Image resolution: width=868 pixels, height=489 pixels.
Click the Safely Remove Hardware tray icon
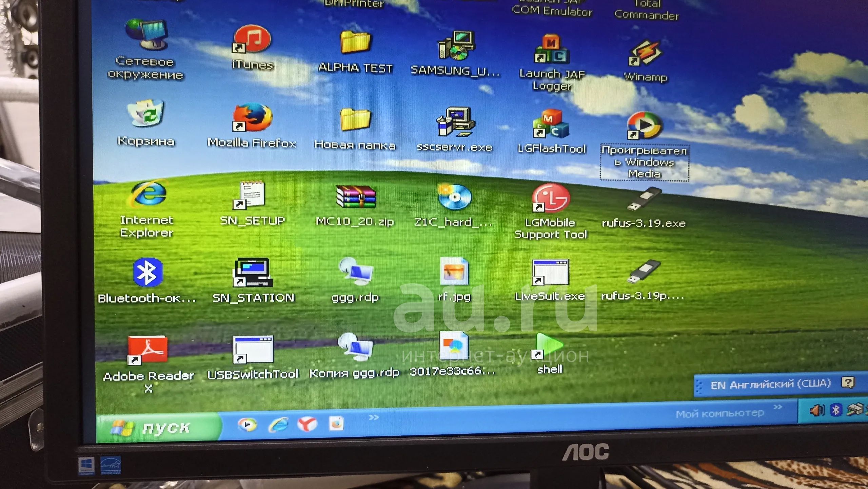(855, 409)
